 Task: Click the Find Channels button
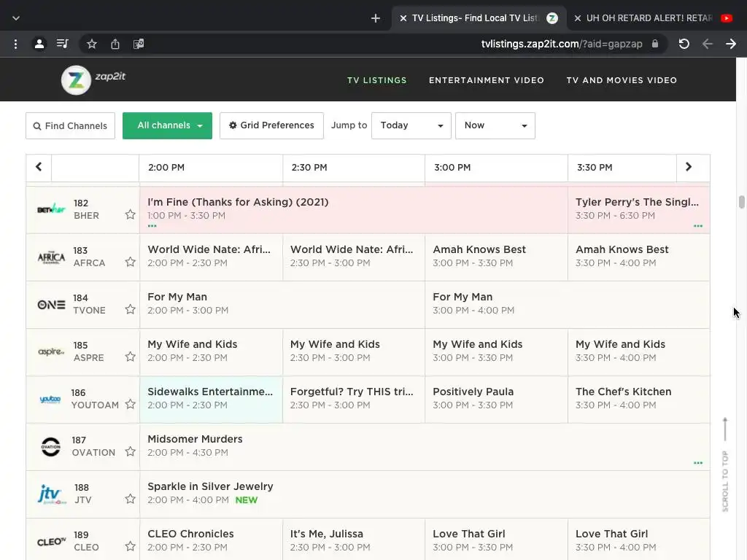[71, 125]
